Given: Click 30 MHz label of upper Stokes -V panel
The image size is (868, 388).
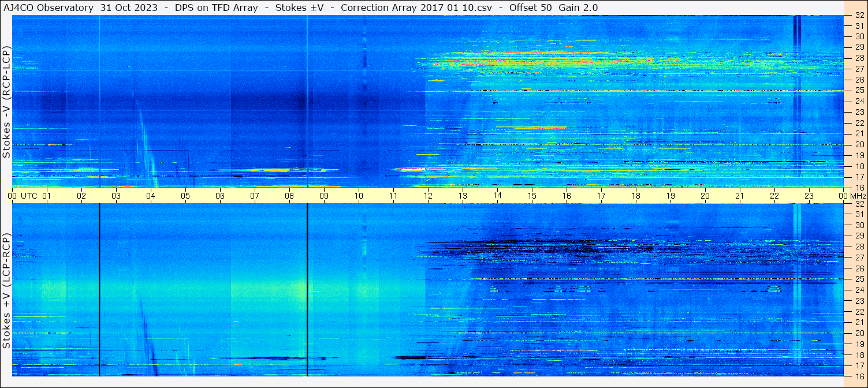Looking at the screenshot, I should click(x=859, y=36).
